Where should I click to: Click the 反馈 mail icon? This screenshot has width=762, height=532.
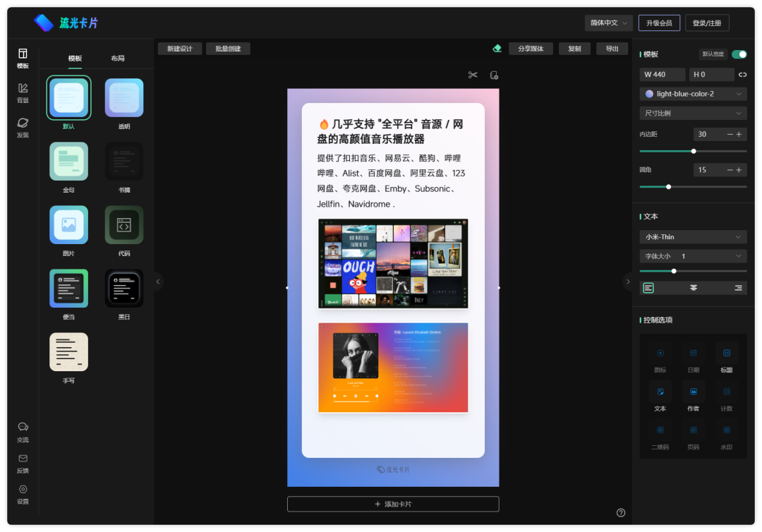click(x=23, y=462)
